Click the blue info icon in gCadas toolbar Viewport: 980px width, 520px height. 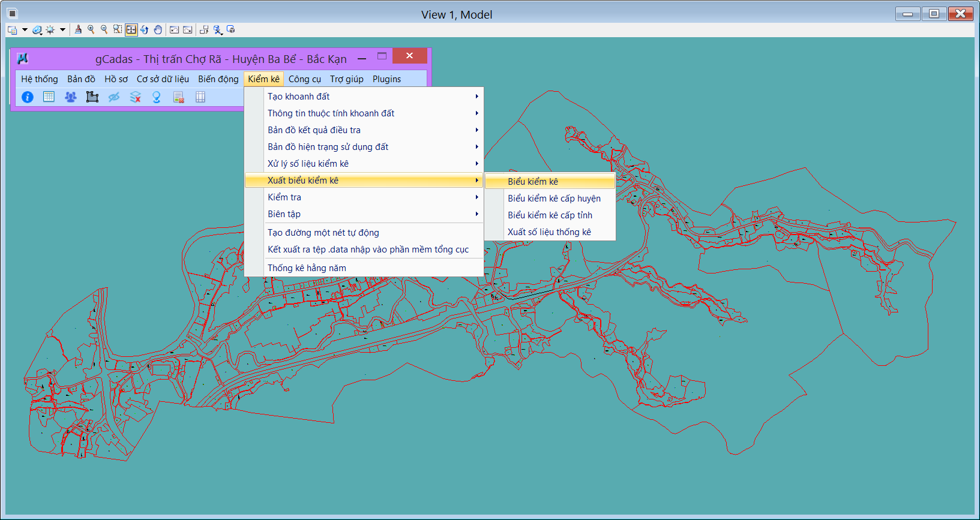point(28,97)
